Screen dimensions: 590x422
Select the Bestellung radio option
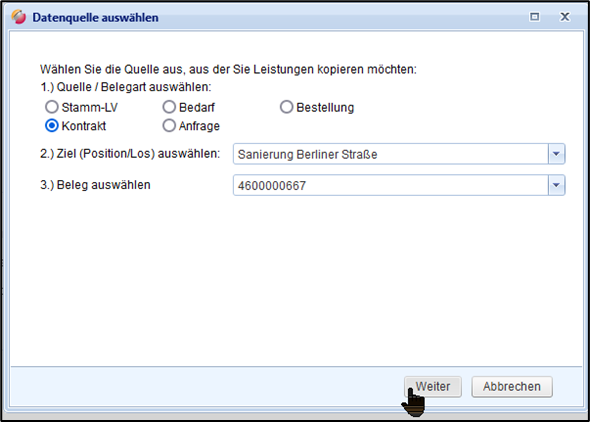pos(286,107)
